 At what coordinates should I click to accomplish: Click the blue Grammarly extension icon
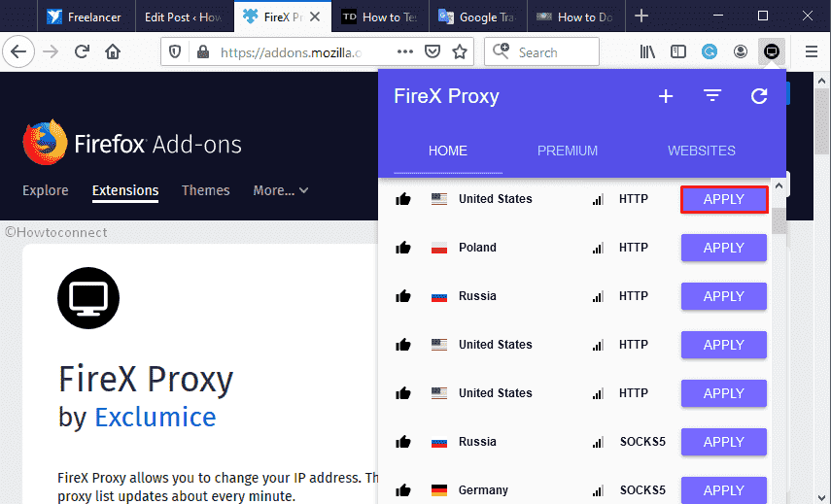[710, 51]
